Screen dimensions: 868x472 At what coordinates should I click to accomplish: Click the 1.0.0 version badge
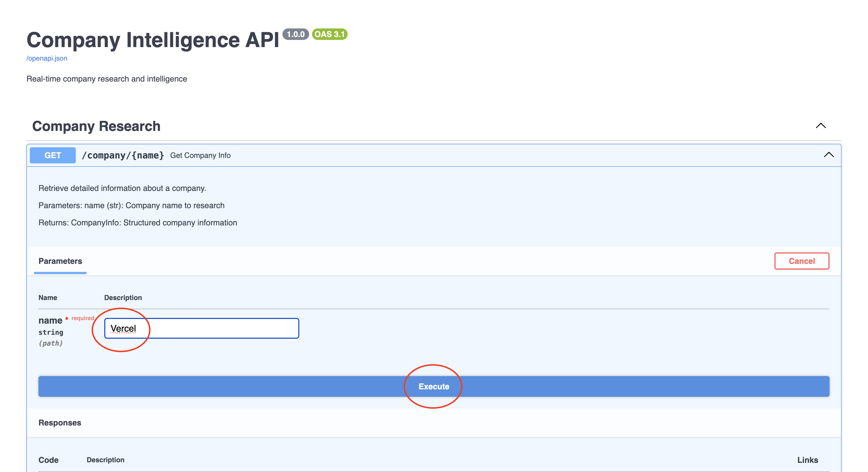pos(296,34)
